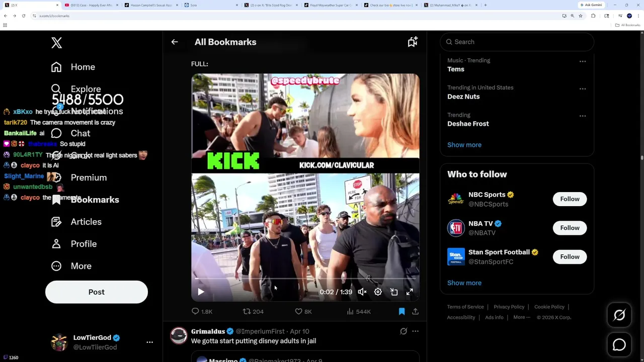Select Bookmarks in the sidebar
The height and width of the screenshot is (362, 644).
[86, 200]
